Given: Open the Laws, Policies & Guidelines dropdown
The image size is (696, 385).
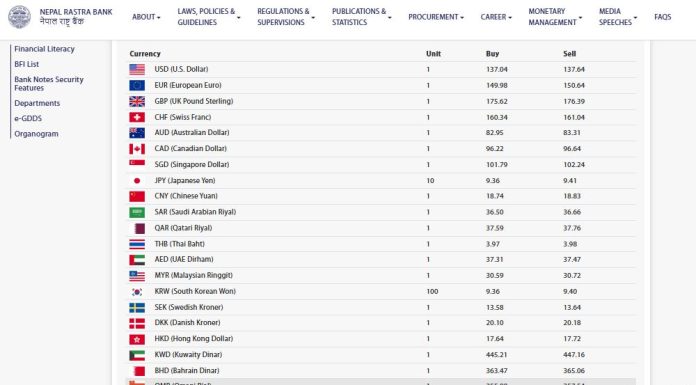Looking at the screenshot, I should pyautogui.click(x=209, y=17).
